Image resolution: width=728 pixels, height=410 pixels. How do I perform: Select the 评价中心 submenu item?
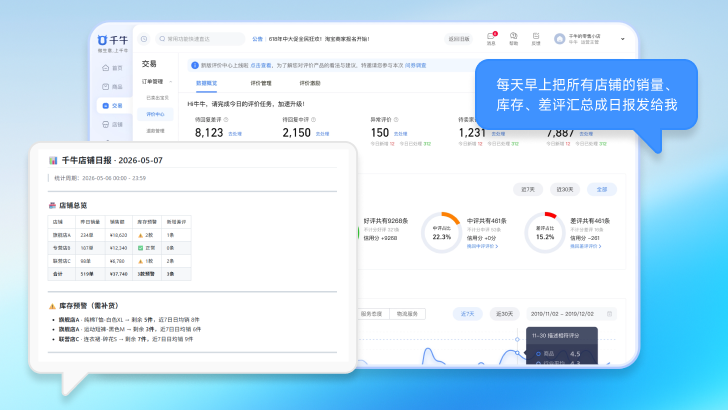pyautogui.click(x=155, y=114)
